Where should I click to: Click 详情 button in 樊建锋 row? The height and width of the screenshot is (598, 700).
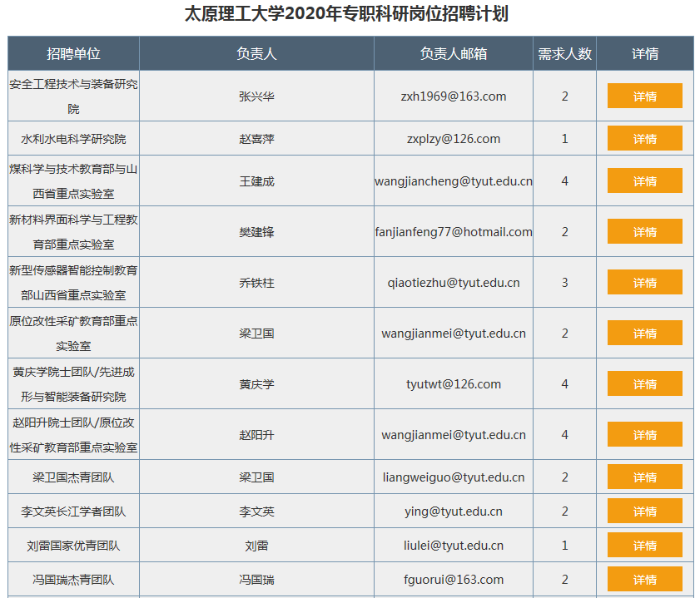pos(644,231)
